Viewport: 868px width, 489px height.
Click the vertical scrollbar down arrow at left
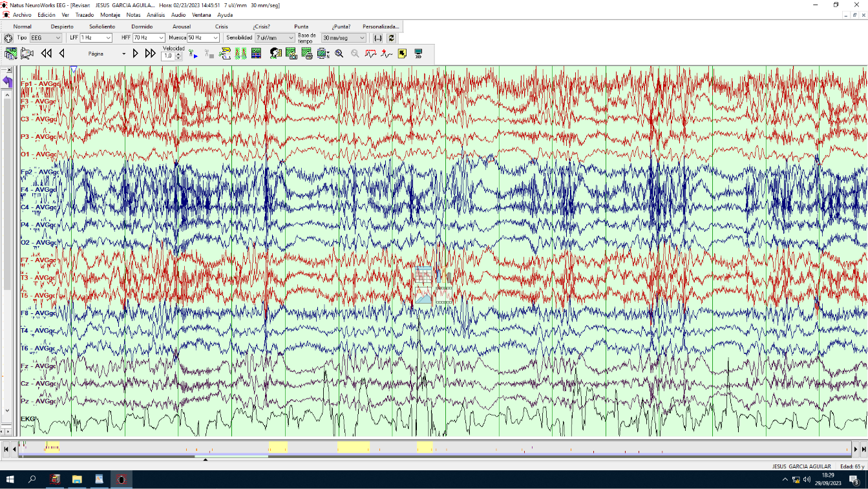click(7, 410)
